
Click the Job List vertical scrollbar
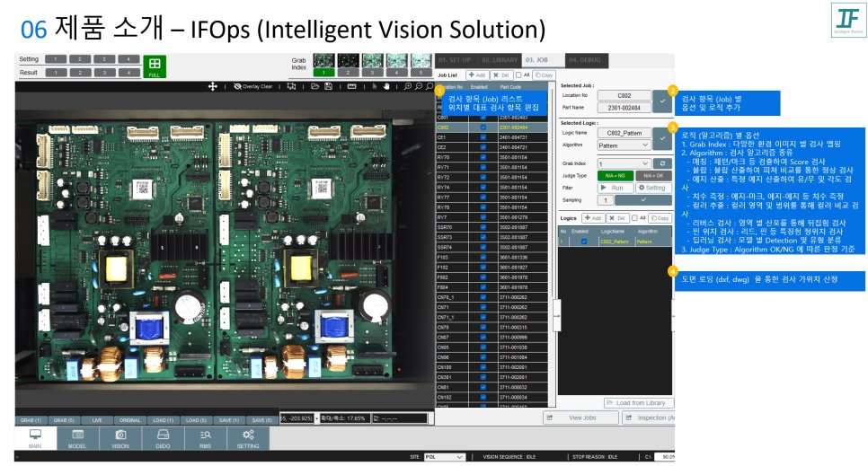pos(552,243)
